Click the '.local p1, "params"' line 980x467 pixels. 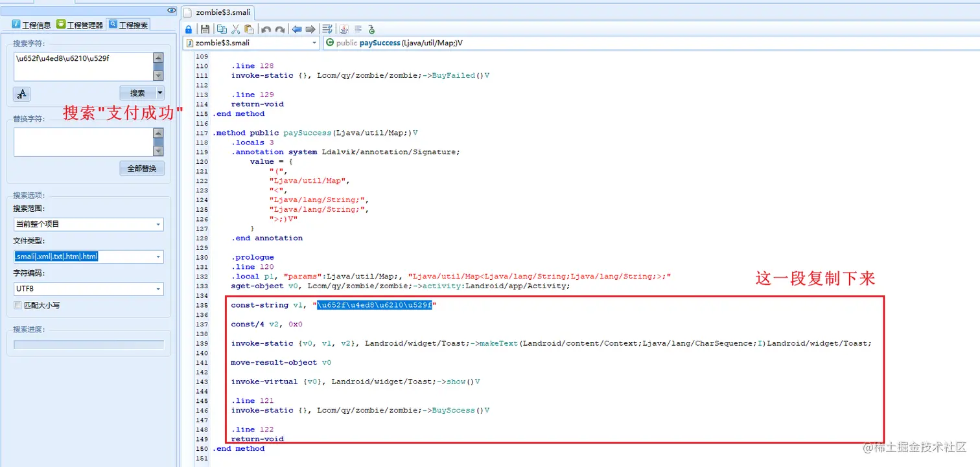point(451,276)
